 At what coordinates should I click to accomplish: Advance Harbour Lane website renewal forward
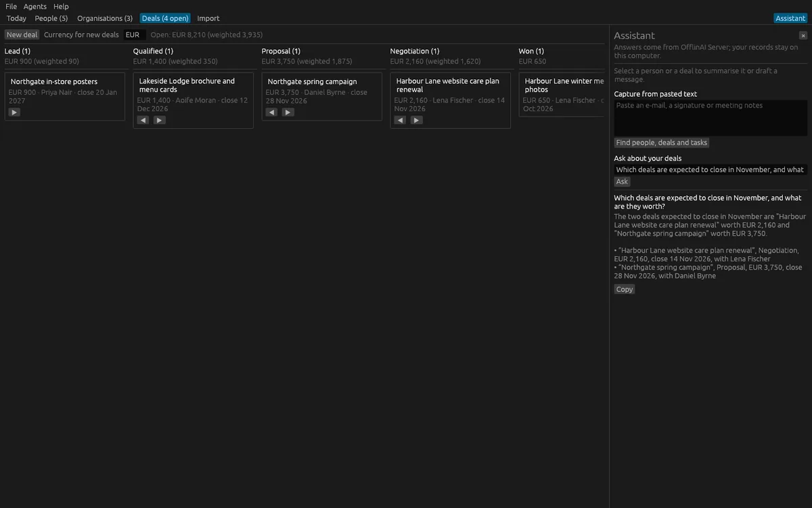coord(416,121)
